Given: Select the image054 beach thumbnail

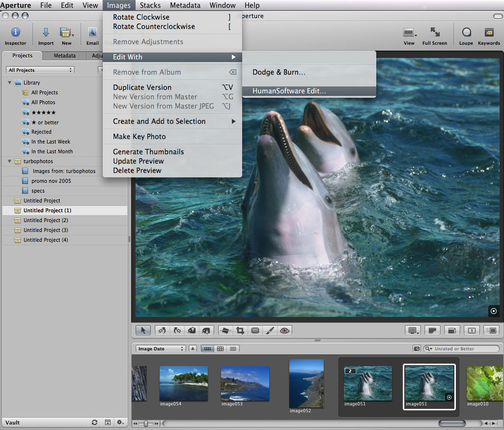Looking at the screenshot, I should pyautogui.click(x=184, y=383).
